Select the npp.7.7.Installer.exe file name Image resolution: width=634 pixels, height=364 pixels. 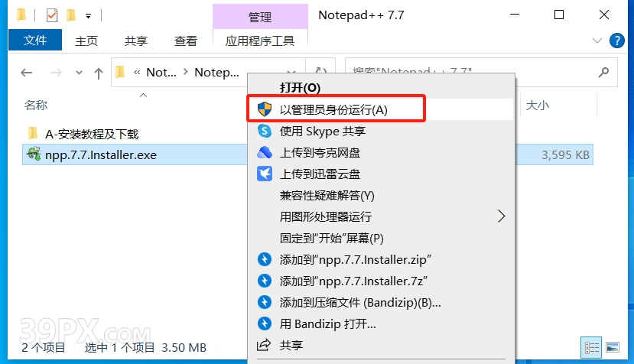click(101, 155)
